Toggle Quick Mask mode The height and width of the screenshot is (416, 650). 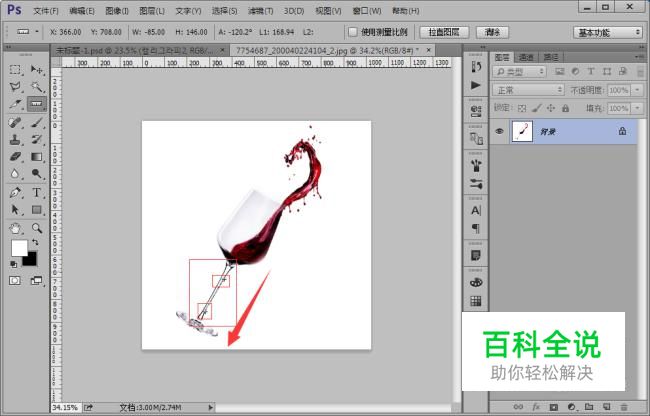point(15,281)
